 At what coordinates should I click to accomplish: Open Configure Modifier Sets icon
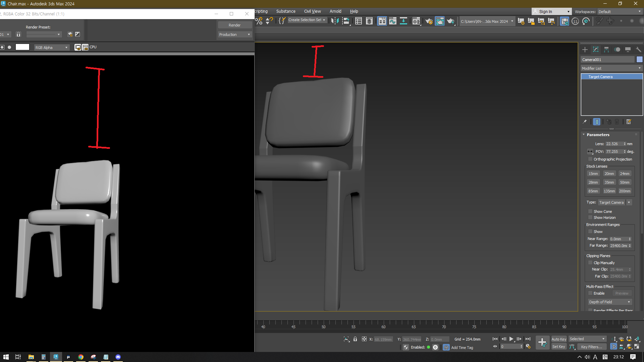(629, 122)
